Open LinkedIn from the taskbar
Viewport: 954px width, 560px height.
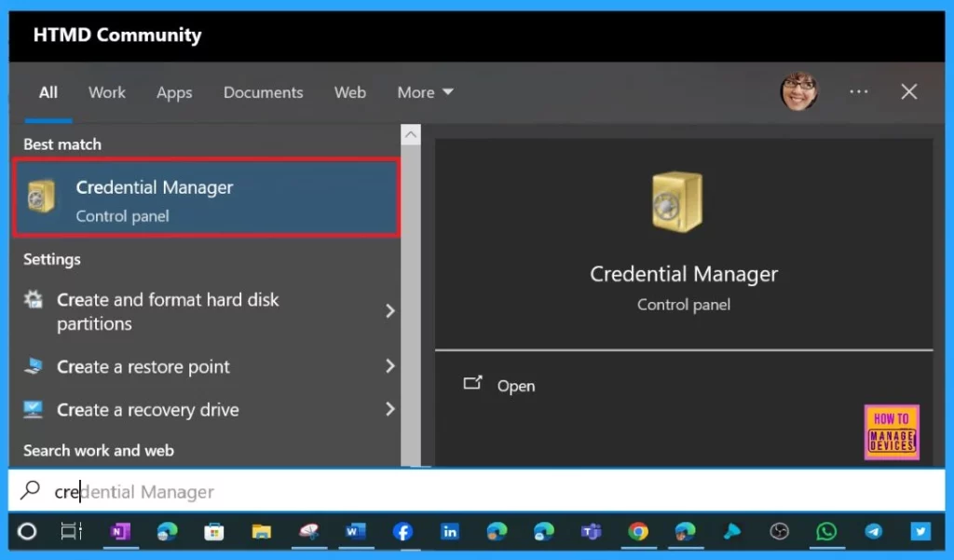click(450, 532)
